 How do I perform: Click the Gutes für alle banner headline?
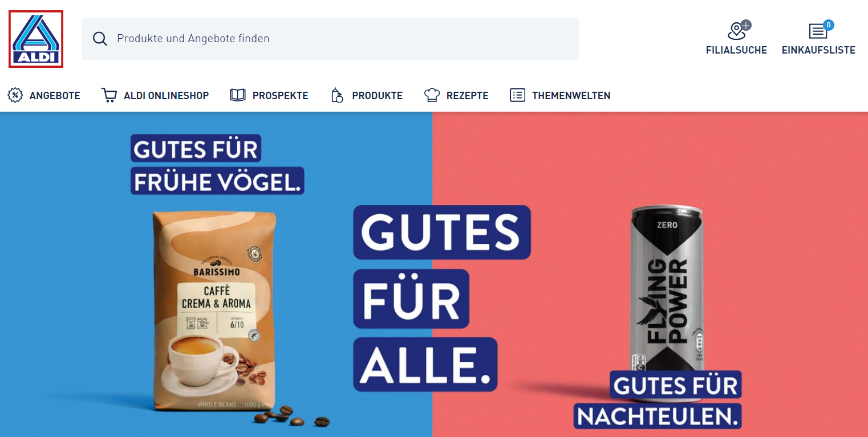pyautogui.click(x=442, y=299)
